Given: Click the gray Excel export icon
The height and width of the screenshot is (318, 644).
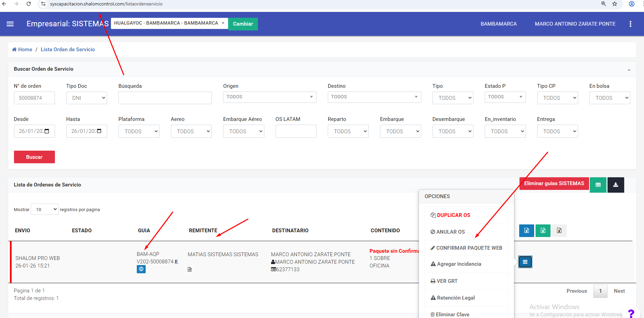Looking at the screenshot, I should click(559, 231).
